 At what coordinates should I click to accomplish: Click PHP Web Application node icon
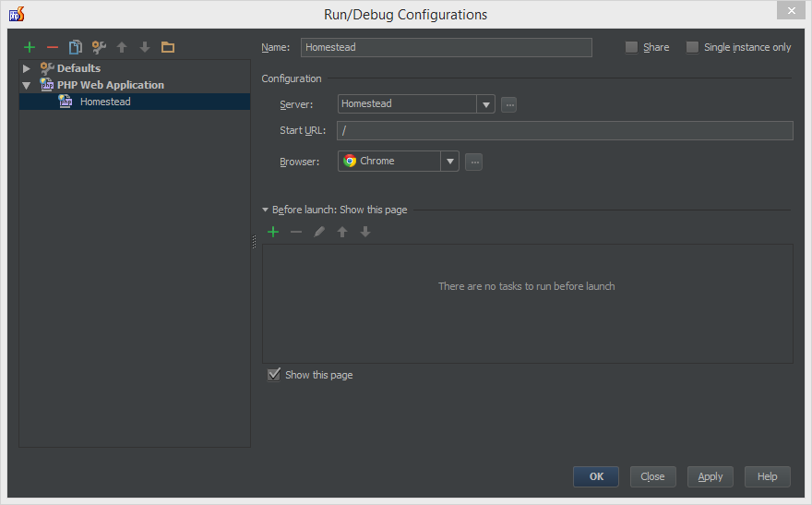47,85
